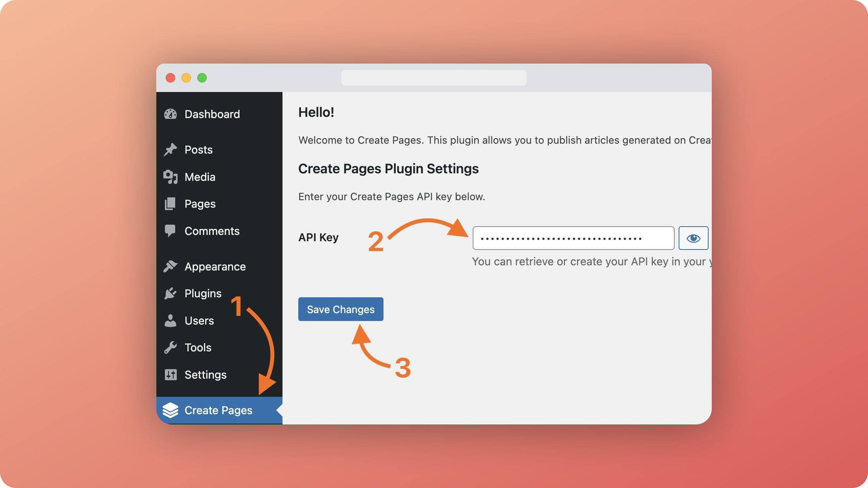
Task: Open the Settings menu entry
Action: [x=205, y=375]
